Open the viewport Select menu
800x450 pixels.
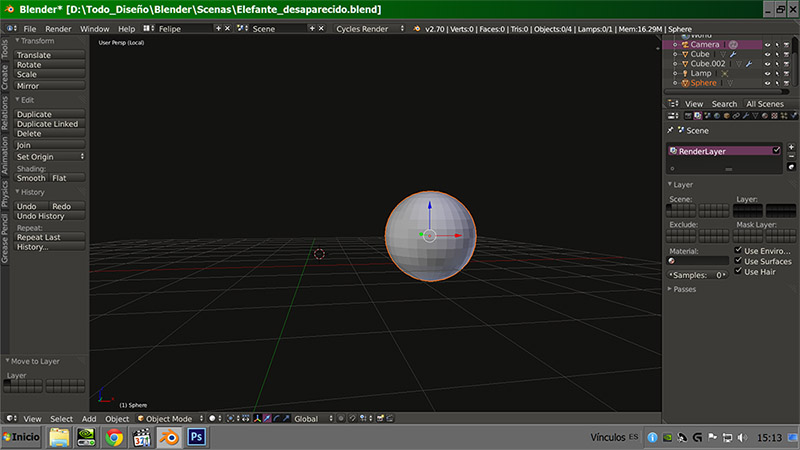pos(61,418)
